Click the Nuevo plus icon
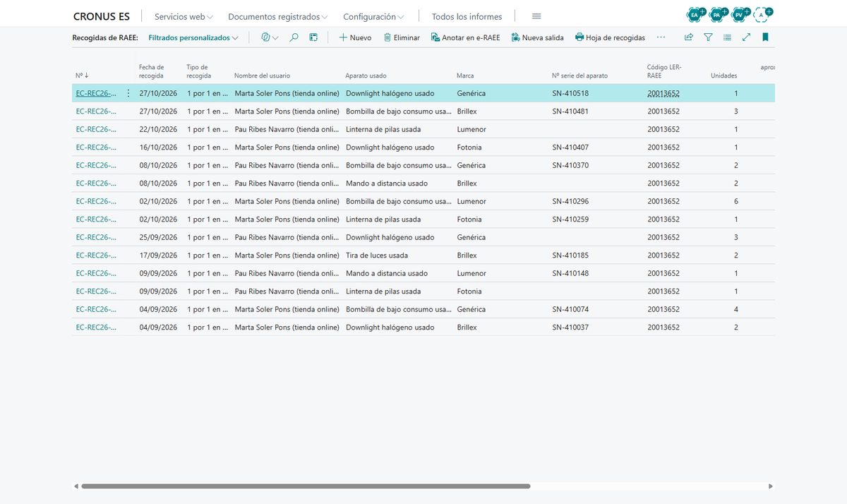 [x=343, y=37]
